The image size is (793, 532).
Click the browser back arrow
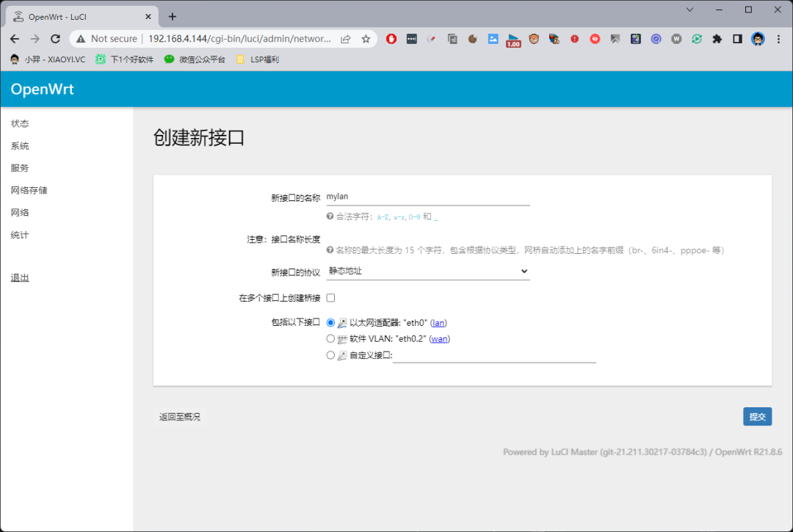click(15, 39)
